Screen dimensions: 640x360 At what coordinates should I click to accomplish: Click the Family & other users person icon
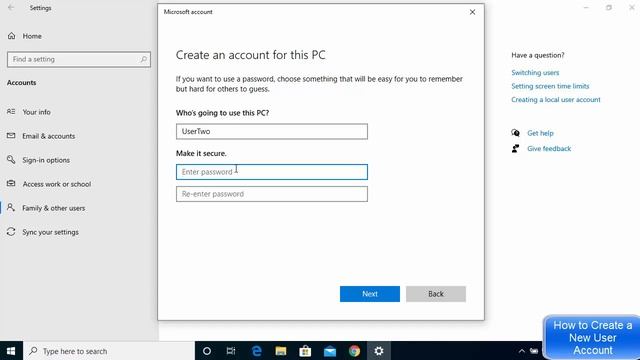click(x=11, y=208)
